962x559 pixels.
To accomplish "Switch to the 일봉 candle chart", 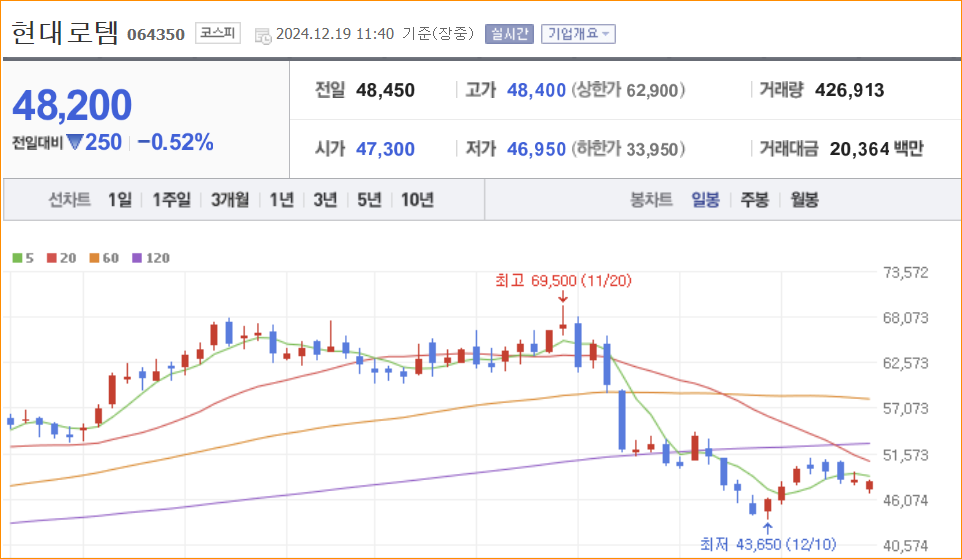I will 705,199.
